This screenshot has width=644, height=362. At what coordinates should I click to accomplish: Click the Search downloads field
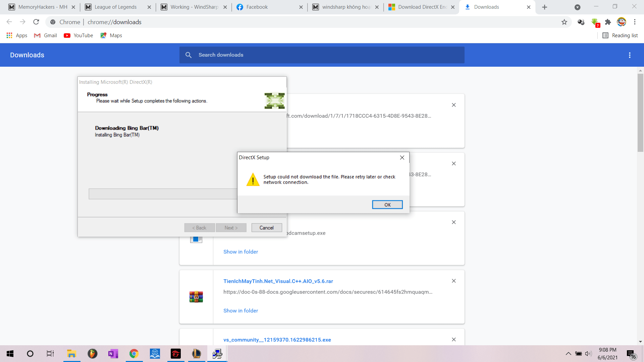(322, 55)
